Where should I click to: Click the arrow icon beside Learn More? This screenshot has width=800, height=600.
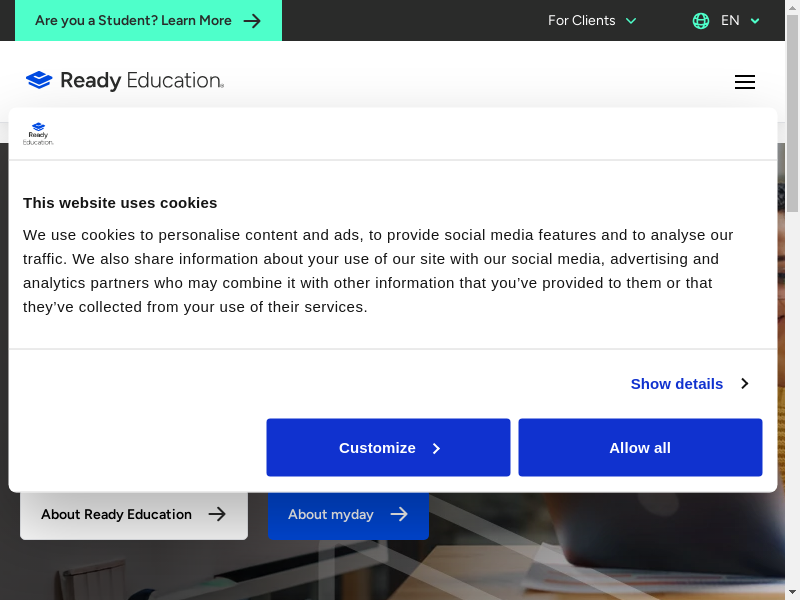[x=253, y=21]
